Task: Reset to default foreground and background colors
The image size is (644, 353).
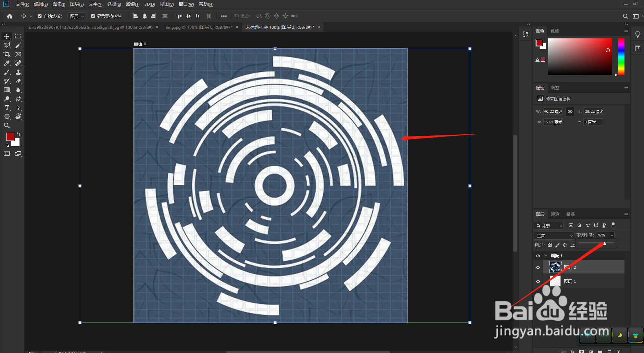Action: pyautogui.click(x=8, y=145)
